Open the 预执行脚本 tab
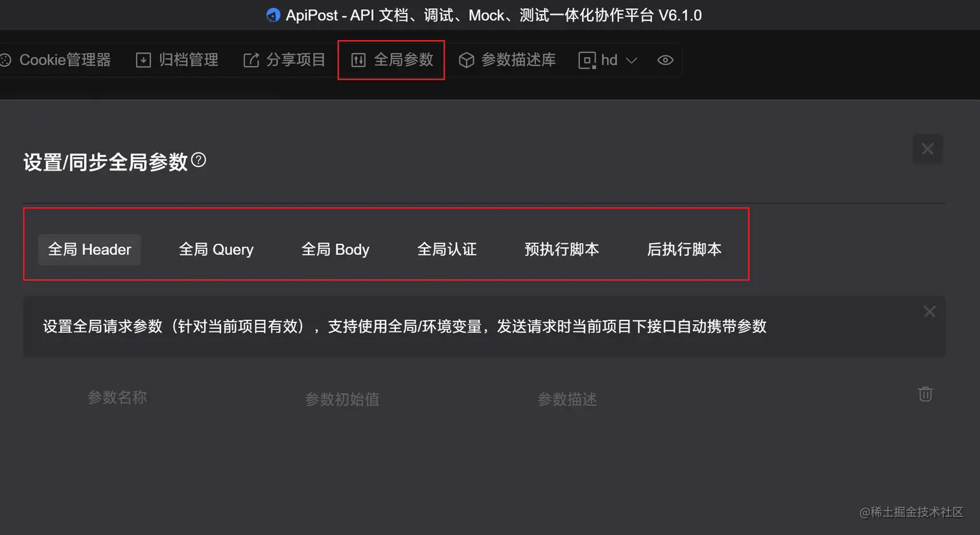980x535 pixels. pos(561,250)
